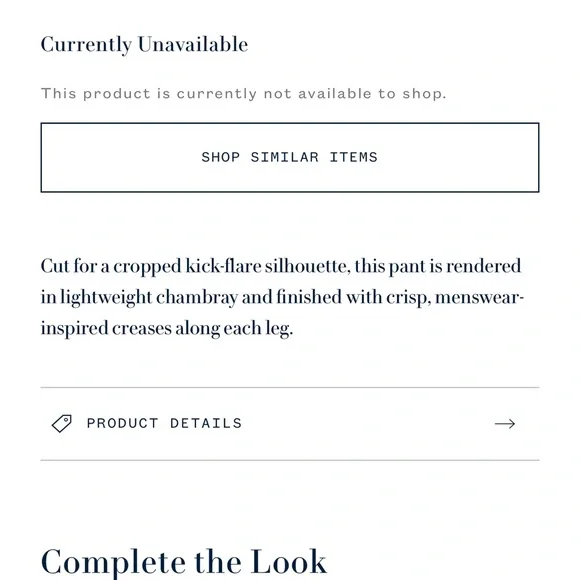Click the Currently Unavailable heading
Viewport: 580px width, 580px height.
coord(144,45)
